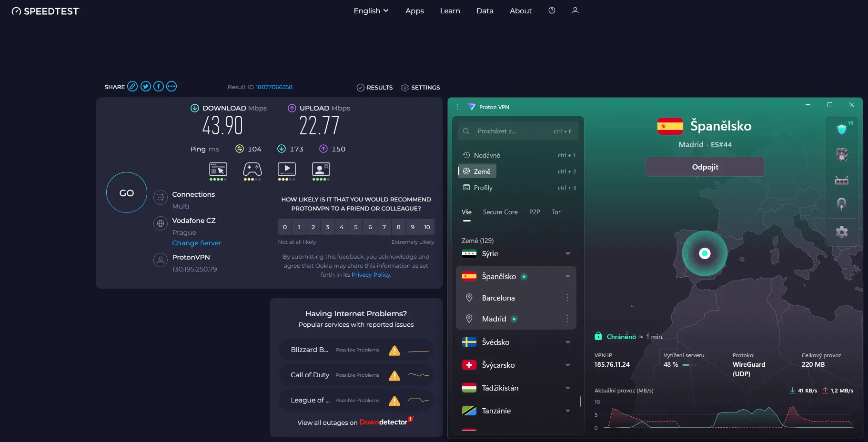Image resolution: width=868 pixels, height=442 pixels.
Task: Collapse the Španělsko server list
Action: [566, 276]
